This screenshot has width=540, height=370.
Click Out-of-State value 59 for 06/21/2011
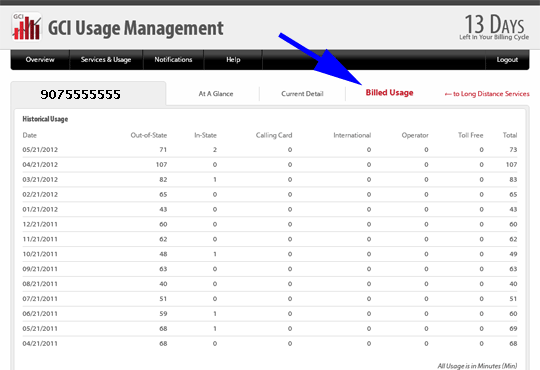pyautogui.click(x=163, y=314)
